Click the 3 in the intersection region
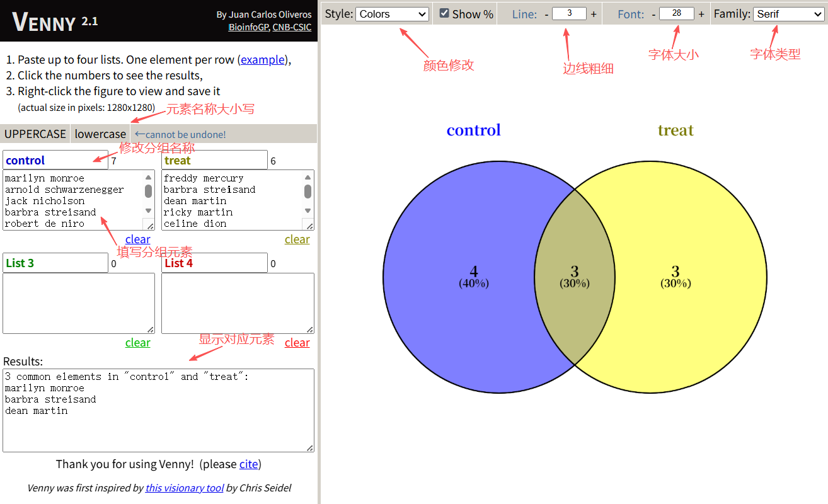 point(574,272)
